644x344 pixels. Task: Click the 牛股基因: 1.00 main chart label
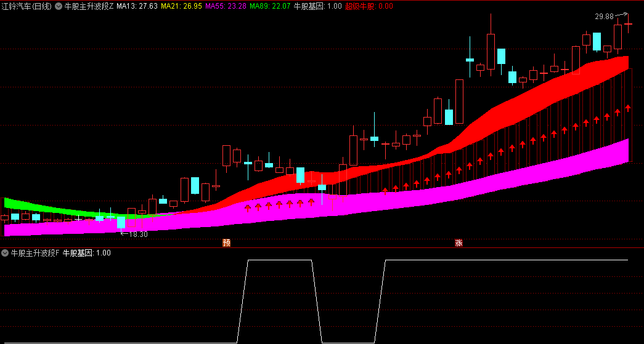(x=318, y=6)
